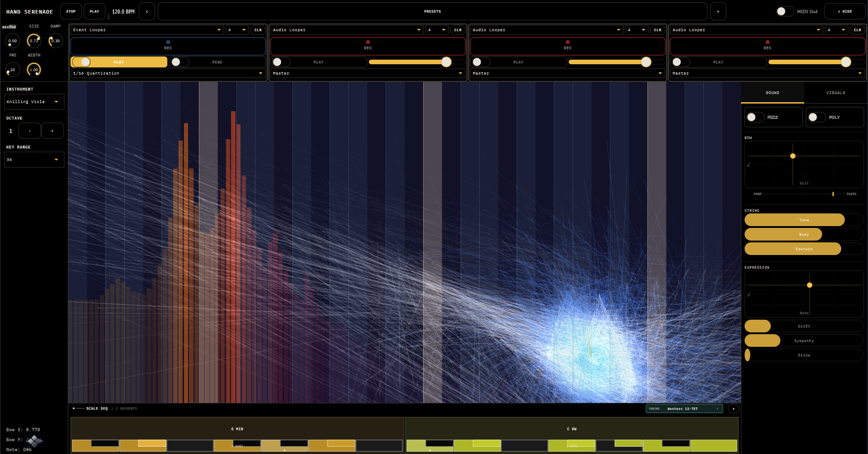
Task: Open third Audio Looper bar count dropdown
Action: 837,30
